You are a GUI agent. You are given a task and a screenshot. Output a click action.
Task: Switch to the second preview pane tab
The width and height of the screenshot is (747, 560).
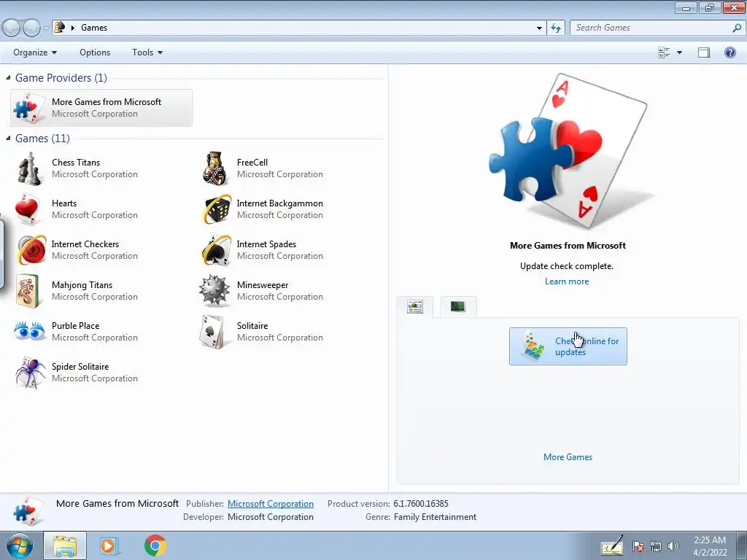click(458, 306)
